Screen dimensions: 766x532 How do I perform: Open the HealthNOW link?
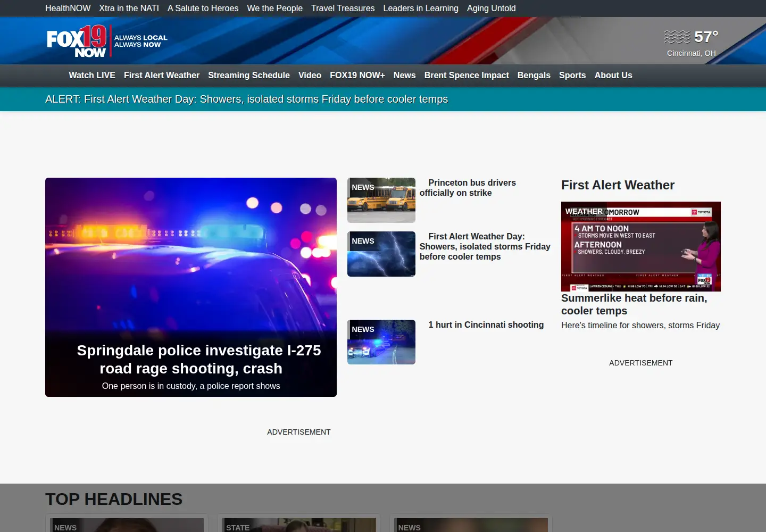click(x=68, y=8)
